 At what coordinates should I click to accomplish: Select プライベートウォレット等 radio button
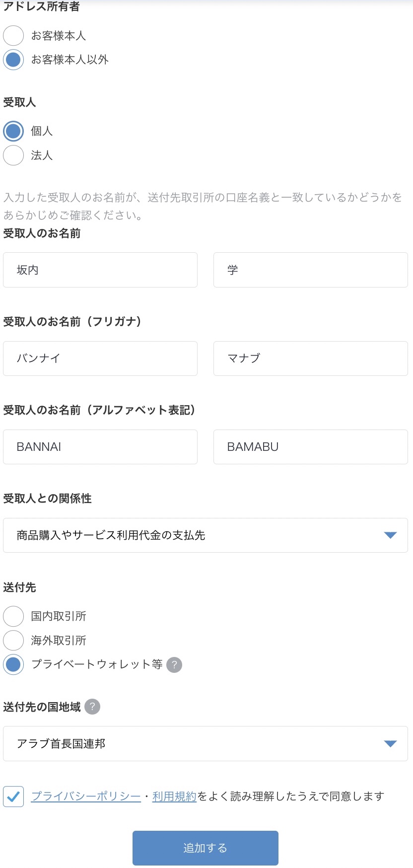[x=13, y=664]
